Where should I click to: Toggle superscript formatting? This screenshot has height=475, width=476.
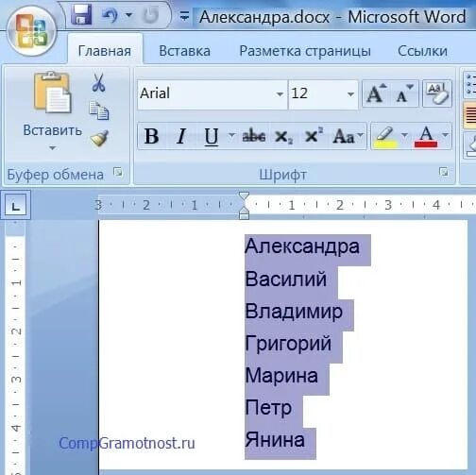click(x=314, y=136)
